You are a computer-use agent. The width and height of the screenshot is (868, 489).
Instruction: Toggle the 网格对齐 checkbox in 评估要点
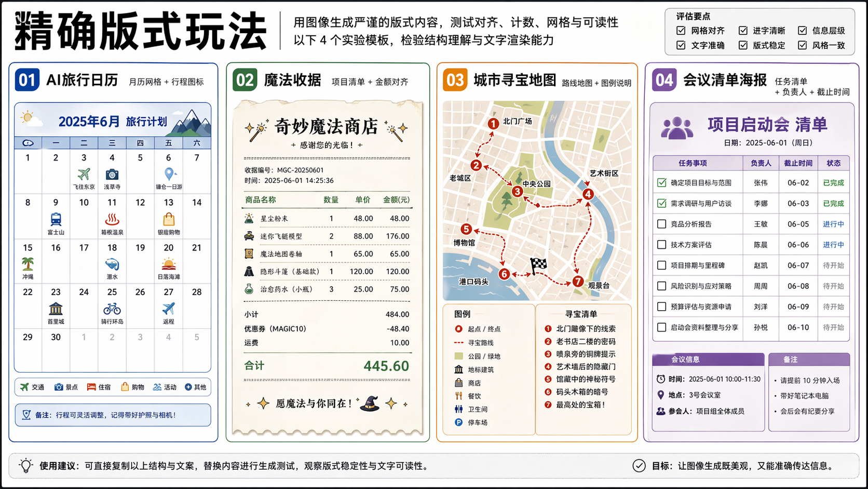681,31
